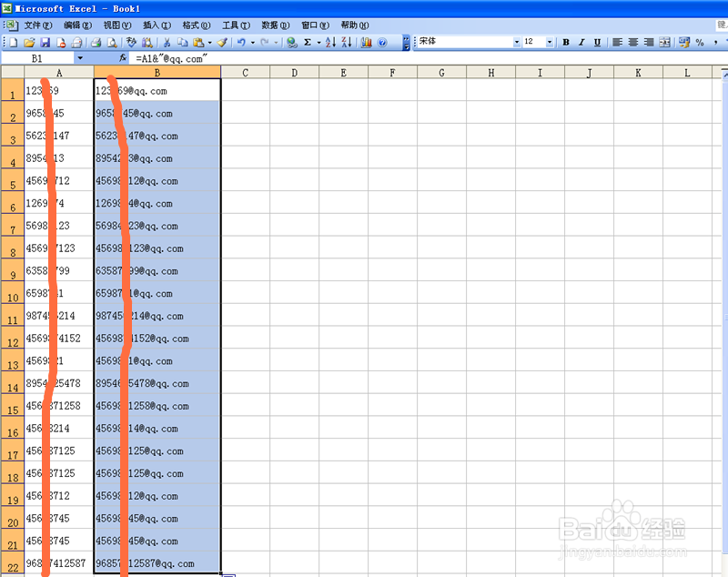
Task: Click the Excel icon in the title bar
Action: click(x=6, y=8)
